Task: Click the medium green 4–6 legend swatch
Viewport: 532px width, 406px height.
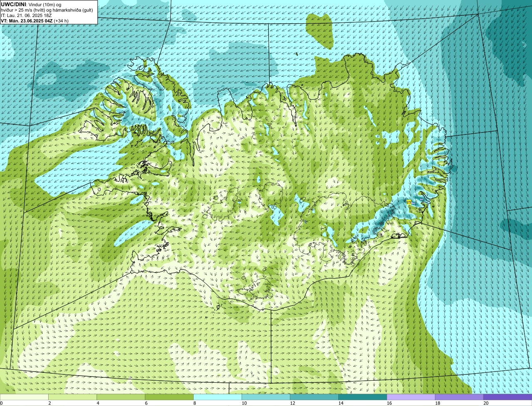Action: (121, 397)
